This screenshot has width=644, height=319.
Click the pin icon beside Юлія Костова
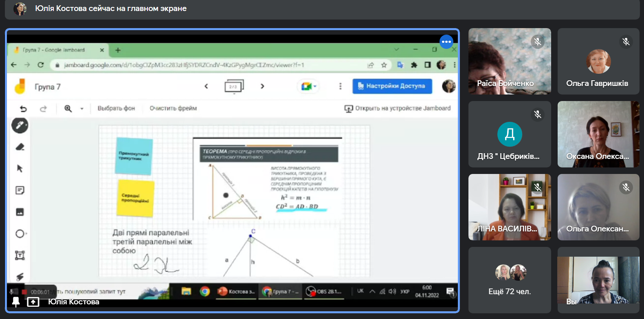click(x=16, y=302)
